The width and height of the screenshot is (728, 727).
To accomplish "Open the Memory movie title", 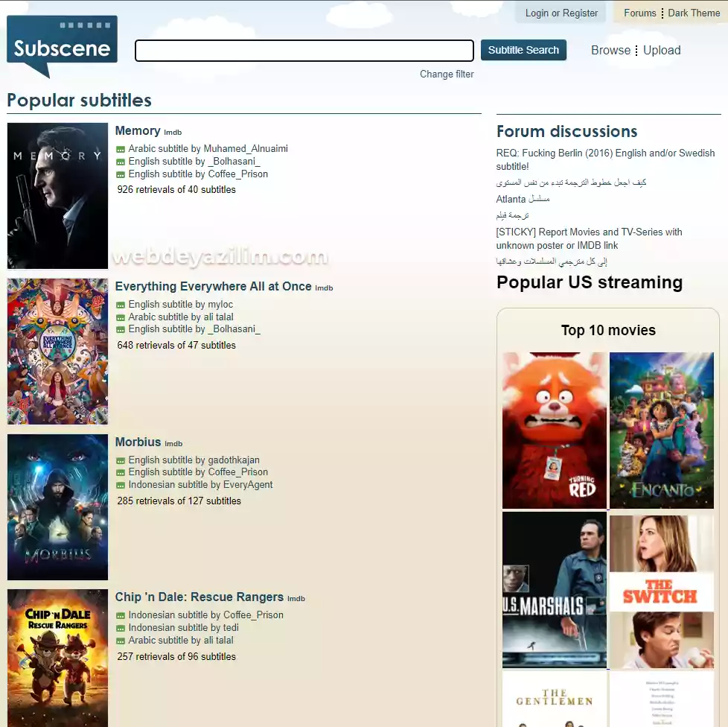I will point(138,130).
